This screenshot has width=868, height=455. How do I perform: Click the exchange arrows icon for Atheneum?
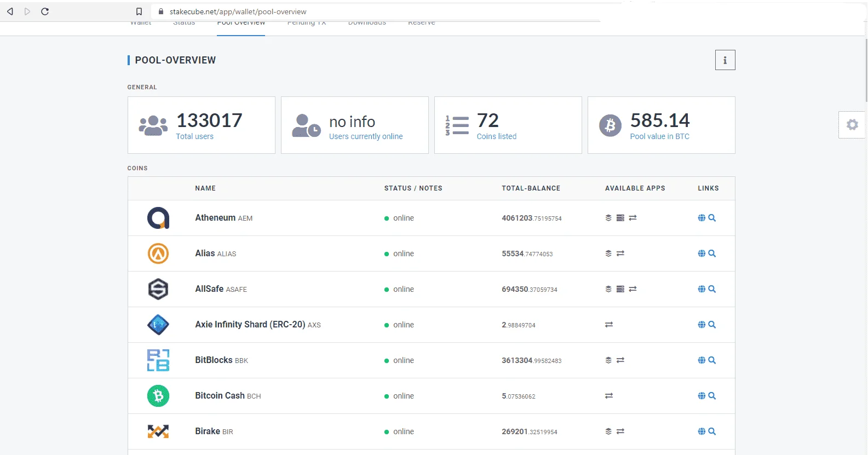[x=633, y=218]
